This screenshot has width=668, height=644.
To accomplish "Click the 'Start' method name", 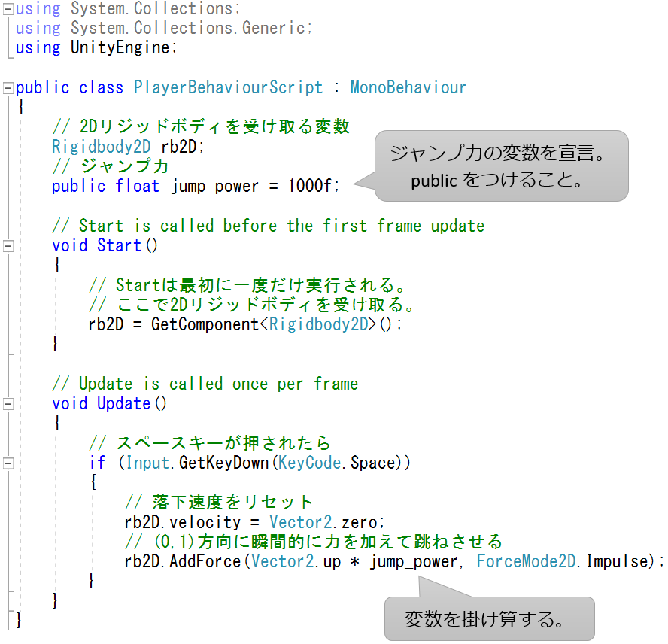I will coord(119,245).
